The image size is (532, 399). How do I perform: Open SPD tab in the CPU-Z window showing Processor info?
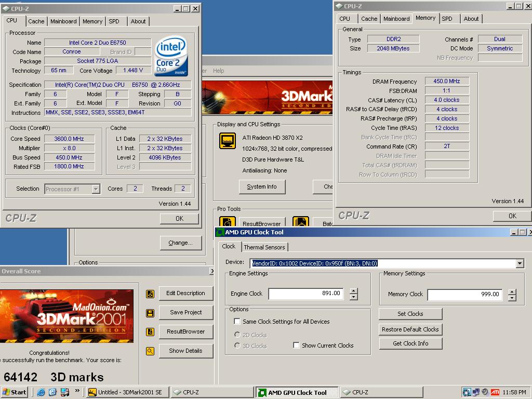114,21
